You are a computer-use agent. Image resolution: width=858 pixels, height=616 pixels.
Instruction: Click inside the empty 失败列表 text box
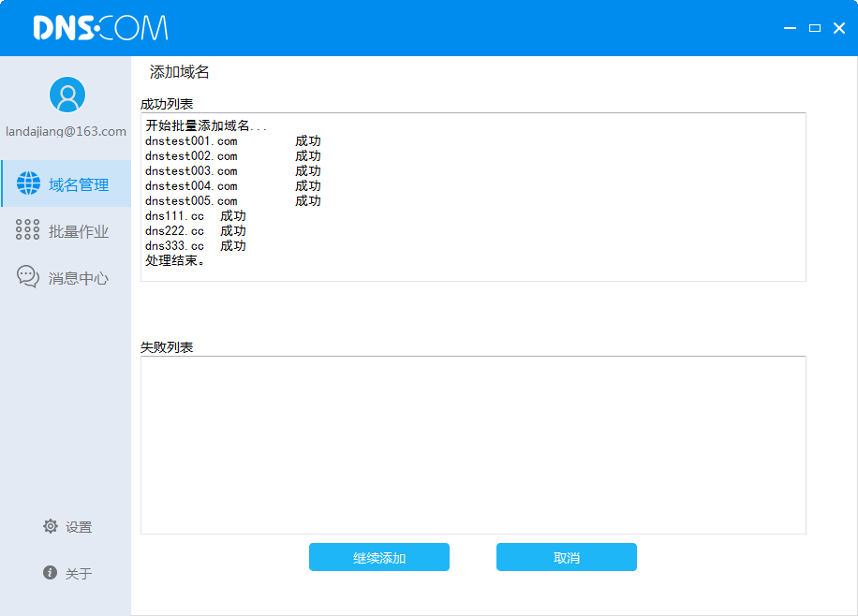[473, 445]
